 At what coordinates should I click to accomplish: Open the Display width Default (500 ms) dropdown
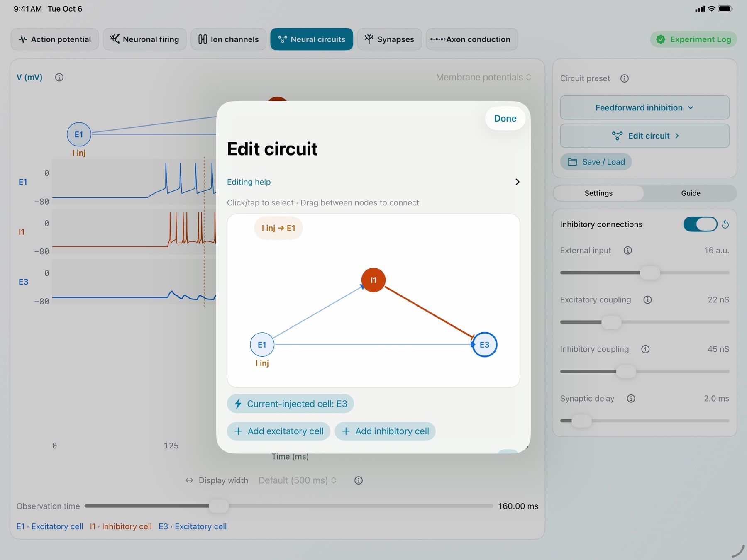tap(298, 480)
